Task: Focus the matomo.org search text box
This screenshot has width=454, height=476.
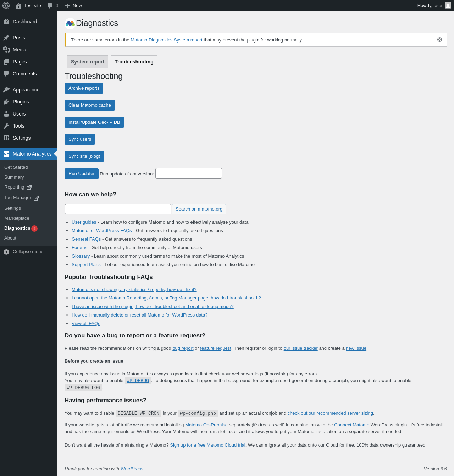Action: [118, 209]
